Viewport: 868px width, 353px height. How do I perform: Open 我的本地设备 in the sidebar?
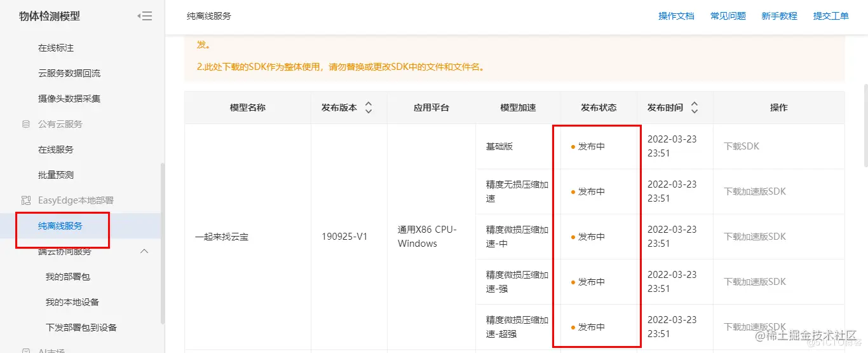[x=72, y=302]
